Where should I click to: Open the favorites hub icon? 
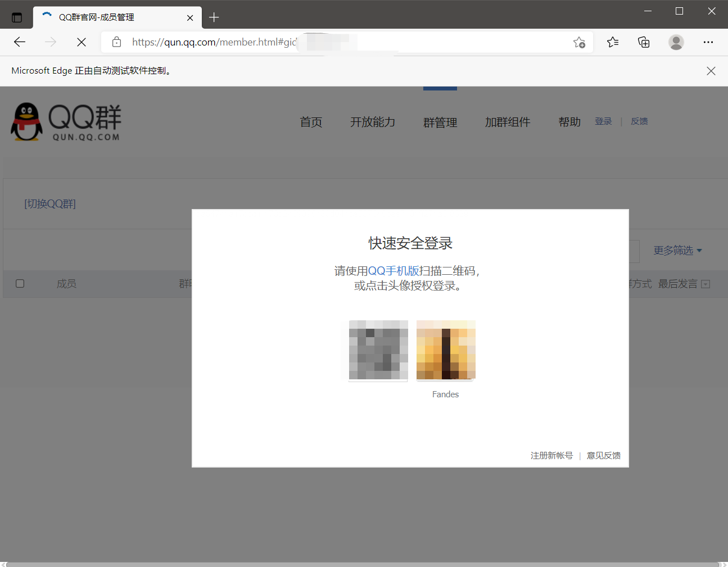tap(613, 42)
